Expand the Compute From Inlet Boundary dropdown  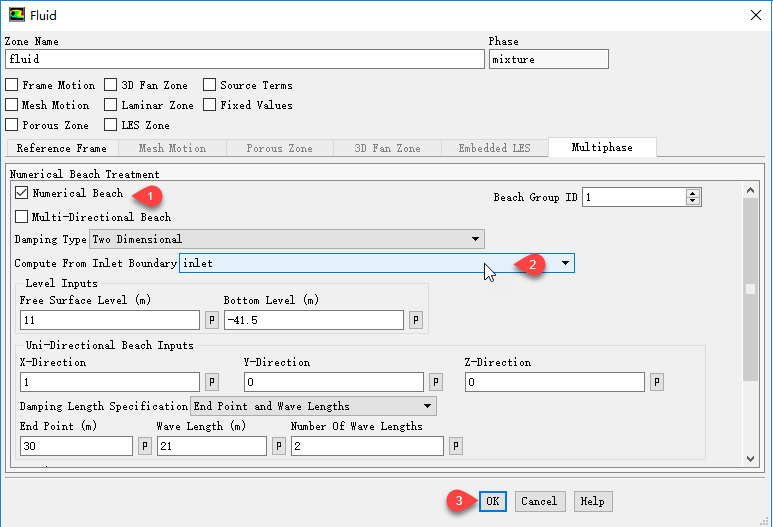pyautogui.click(x=376, y=263)
